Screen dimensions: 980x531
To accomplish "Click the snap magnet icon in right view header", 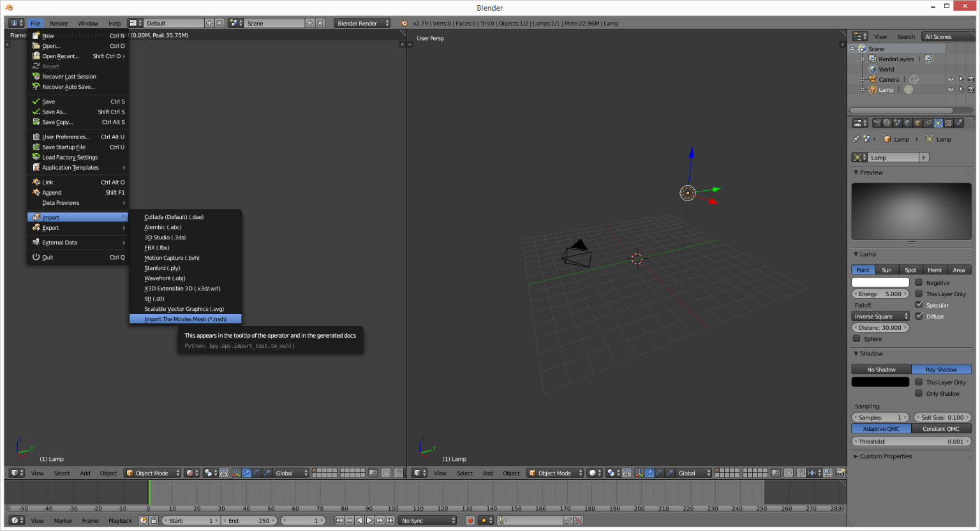I will 801,473.
